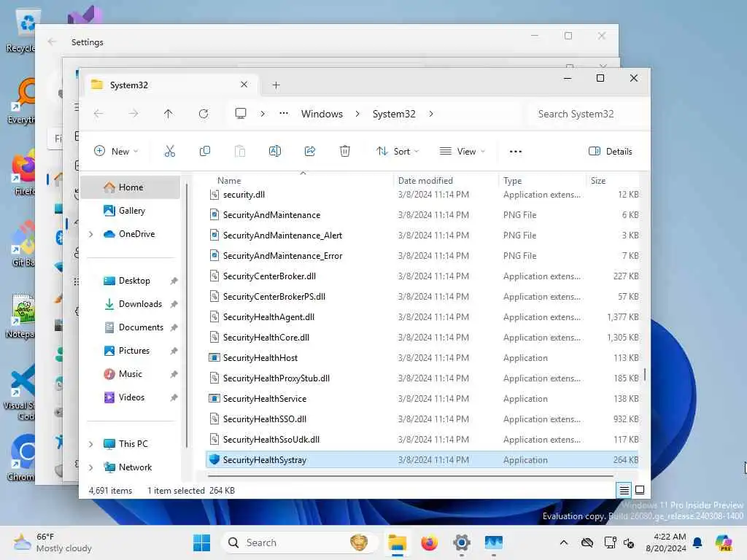Click the horizontal scrollbar in file list
The height and width of the screenshot is (560, 747).
click(x=410, y=475)
